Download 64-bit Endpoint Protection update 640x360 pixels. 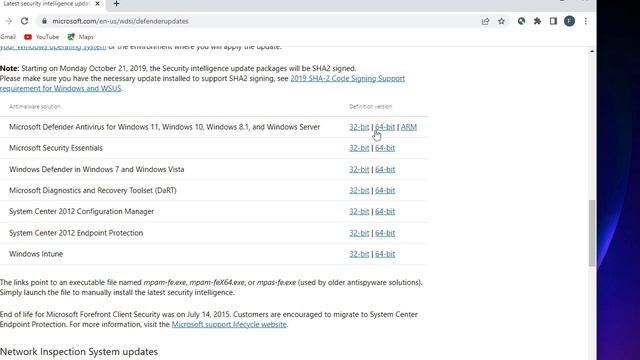385,233
